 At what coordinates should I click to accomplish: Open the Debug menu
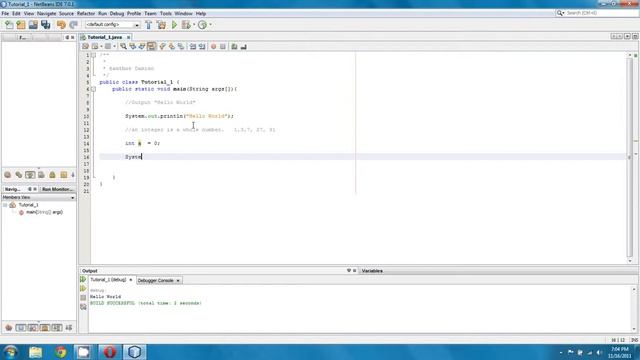(x=117, y=13)
